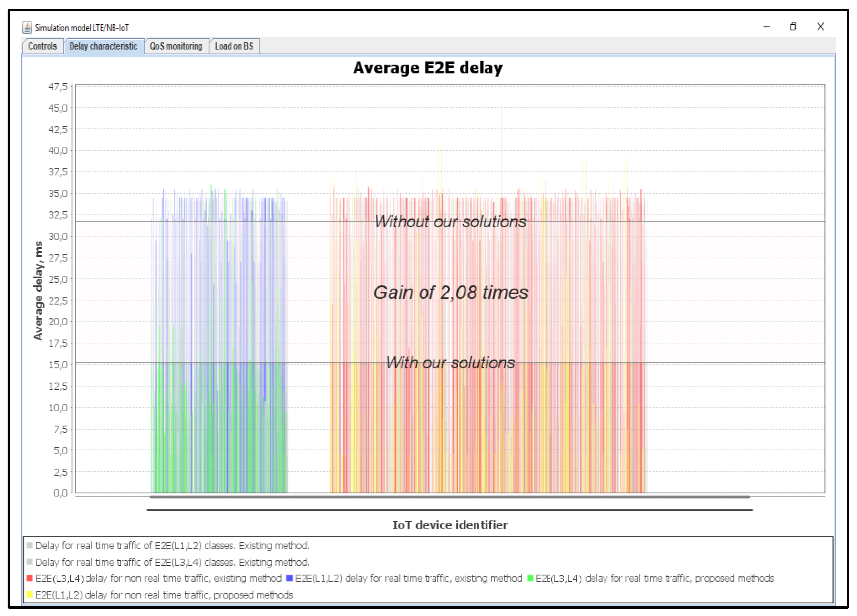Screen dimensions: 857x616
Task: Click the gray swatch for E2E(L1,L2) classes legend
Action: tap(30, 545)
